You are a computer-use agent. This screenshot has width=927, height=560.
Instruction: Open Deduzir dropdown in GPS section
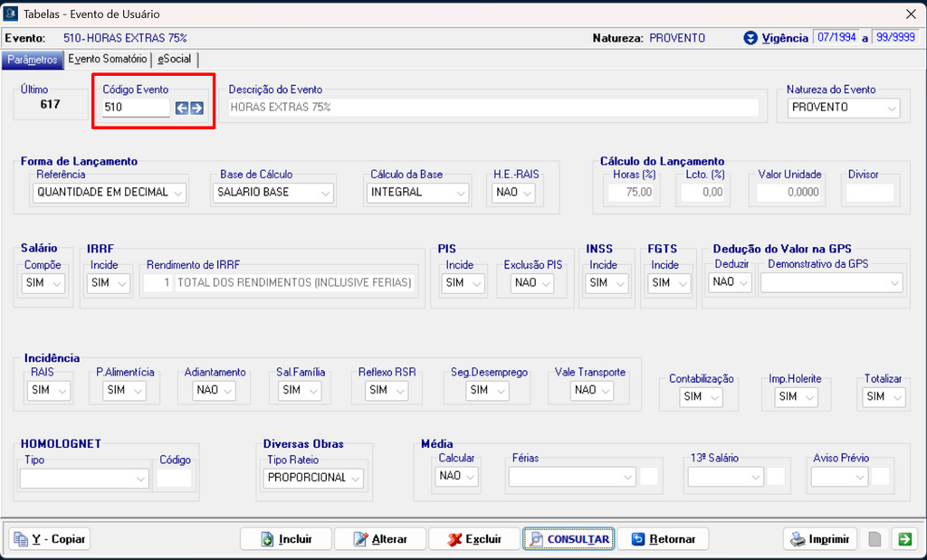coord(731,282)
